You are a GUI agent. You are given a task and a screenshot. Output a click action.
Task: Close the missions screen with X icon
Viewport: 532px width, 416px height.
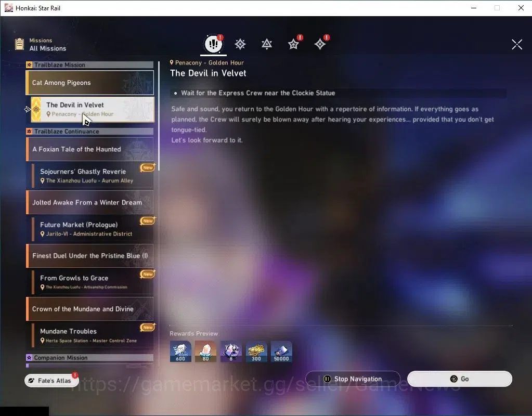point(517,44)
